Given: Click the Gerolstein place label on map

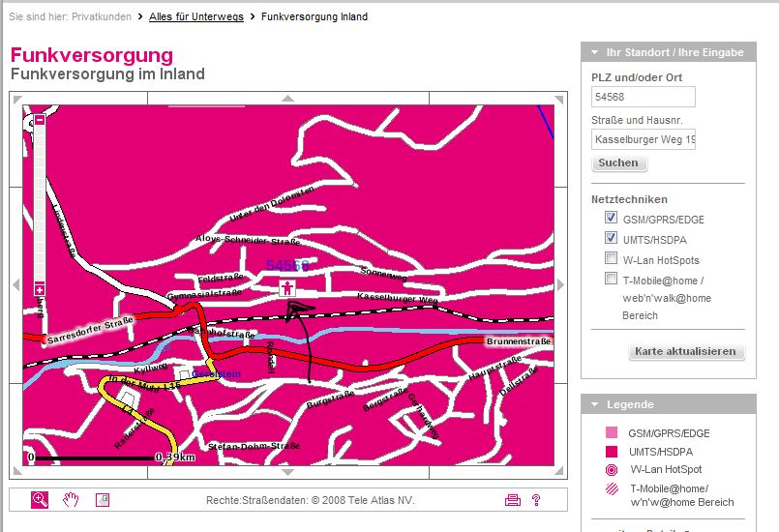Looking at the screenshot, I should (216, 373).
